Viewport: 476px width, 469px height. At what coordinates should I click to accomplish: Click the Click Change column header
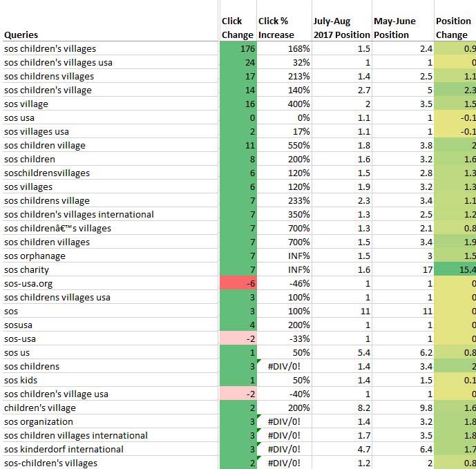pos(238,28)
